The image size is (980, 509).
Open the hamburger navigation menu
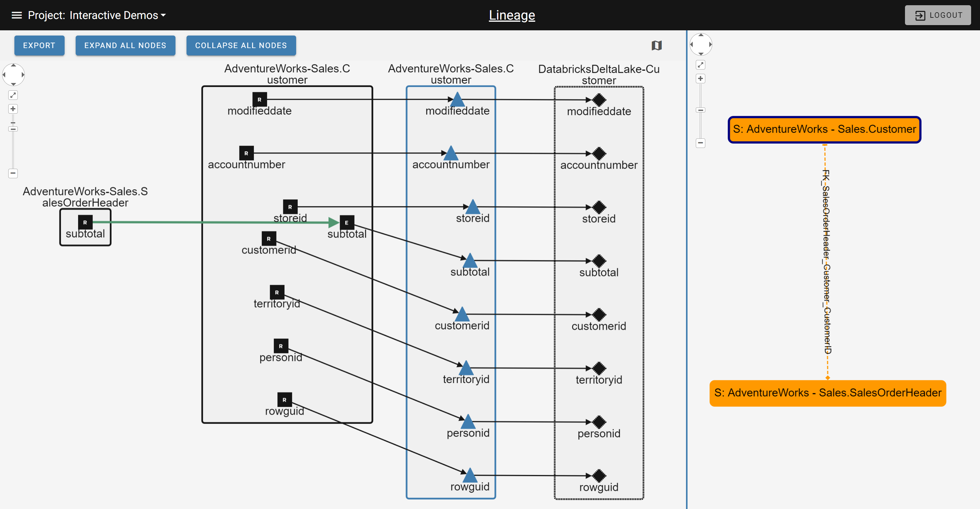[x=16, y=15]
